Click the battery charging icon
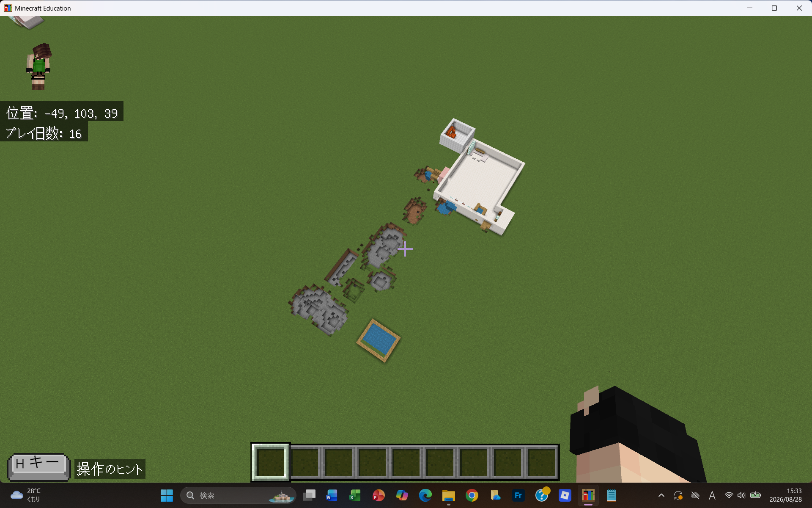Viewport: 812px width, 508px height. (755, 495)
